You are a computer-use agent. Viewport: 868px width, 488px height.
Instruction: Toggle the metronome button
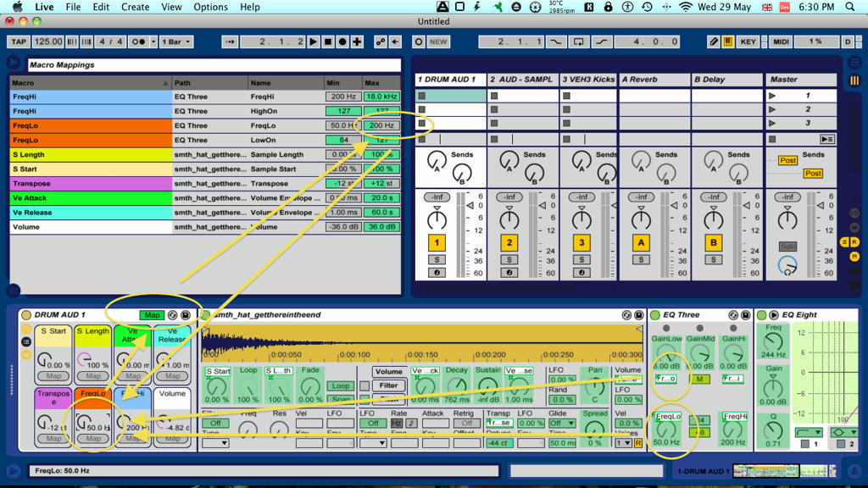coord(138,42)
